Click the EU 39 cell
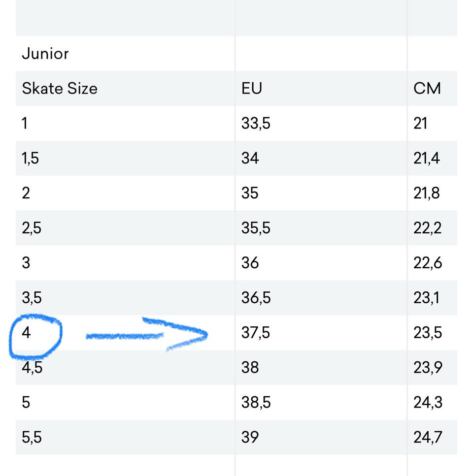This screenshot has width=473, height=476. (x=250, y=438)
